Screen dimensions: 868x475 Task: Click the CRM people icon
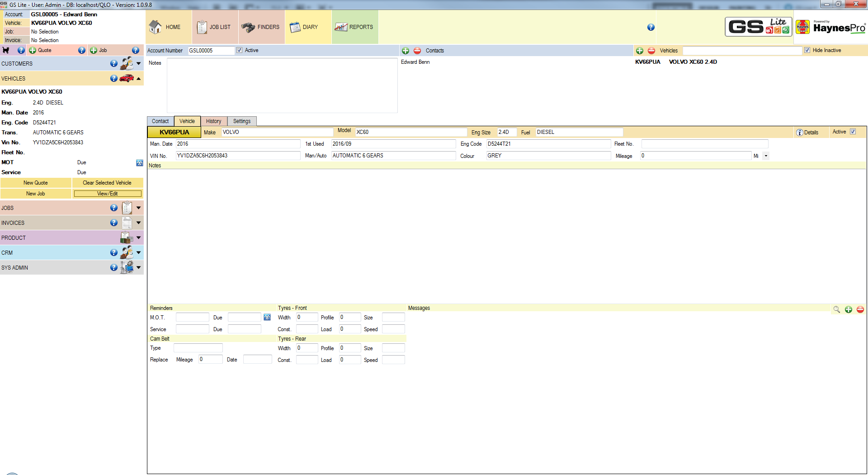[127, 252]
